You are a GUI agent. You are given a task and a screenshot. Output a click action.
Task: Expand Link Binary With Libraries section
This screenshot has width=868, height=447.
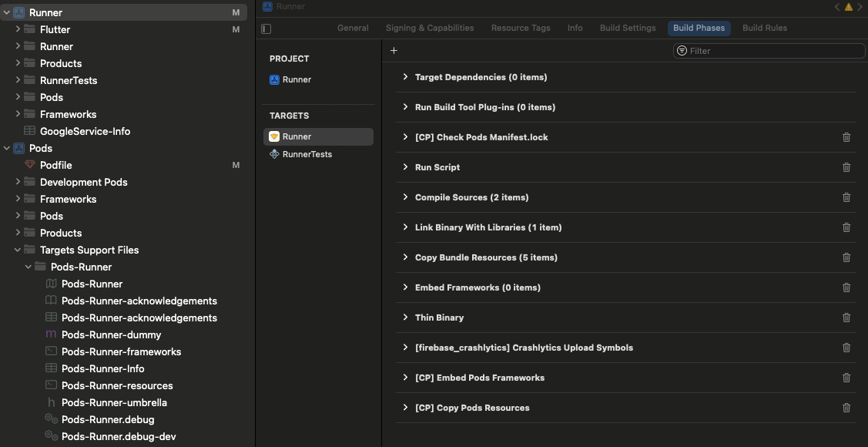coord(405,227)
